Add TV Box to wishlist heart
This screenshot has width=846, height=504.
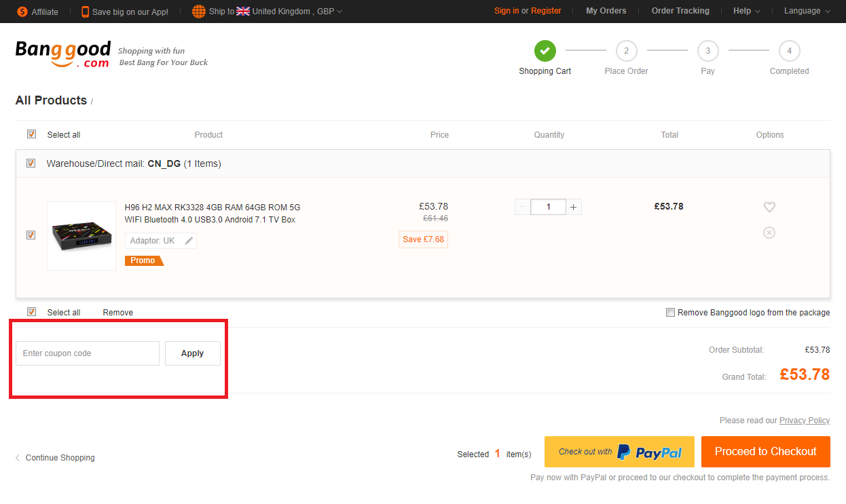769,207
